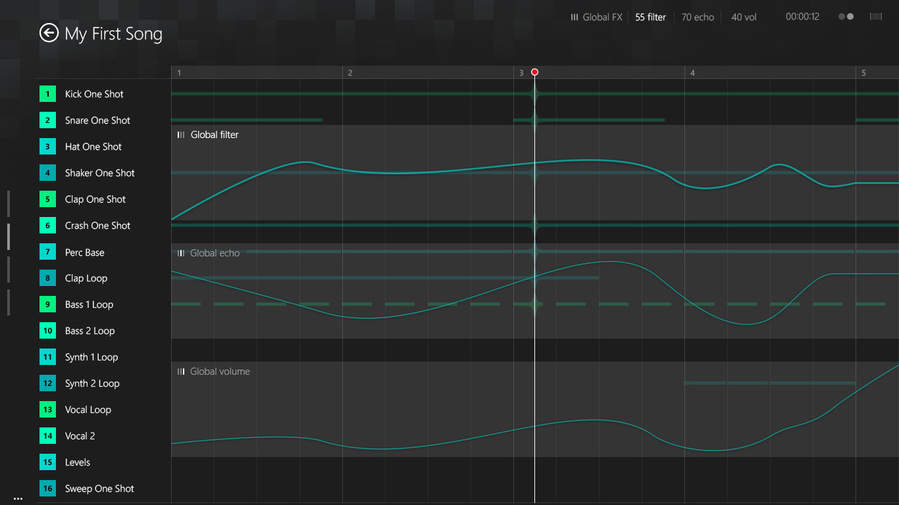899x505 pixels.
Task: Open the more options ellipsis
Action: pyautogui.click(x=18, y=499)
